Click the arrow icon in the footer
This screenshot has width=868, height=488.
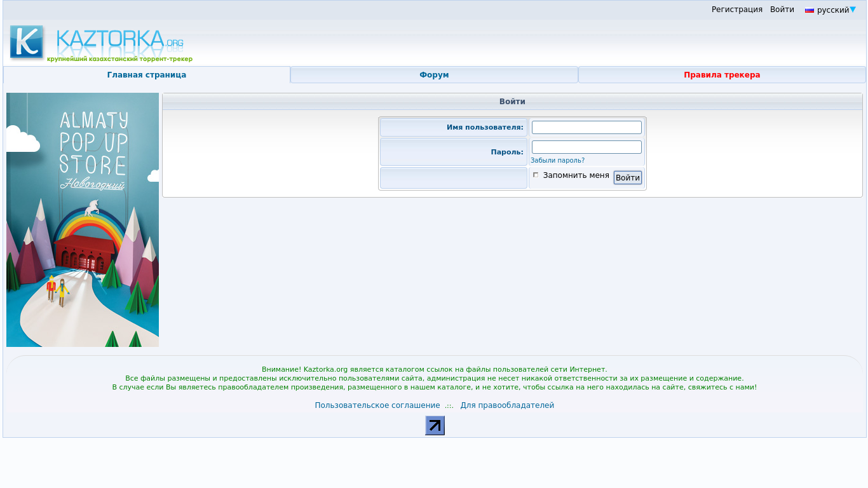435,426
